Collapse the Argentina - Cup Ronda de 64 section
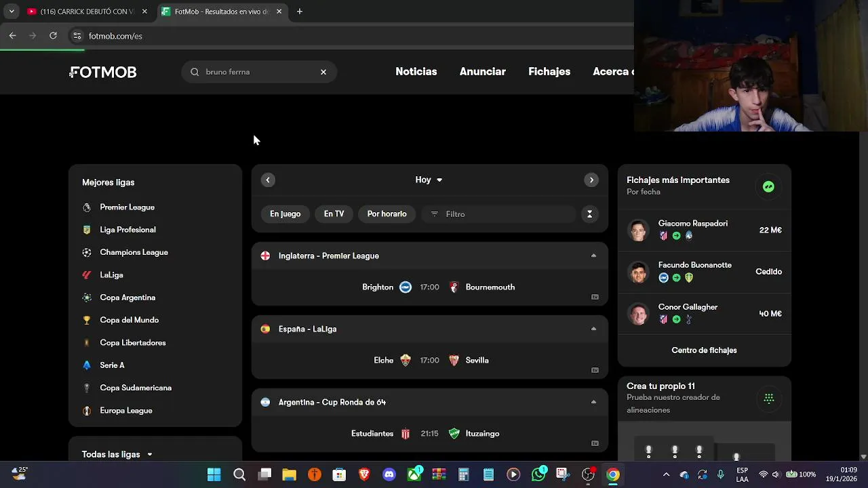 (593, 402)
